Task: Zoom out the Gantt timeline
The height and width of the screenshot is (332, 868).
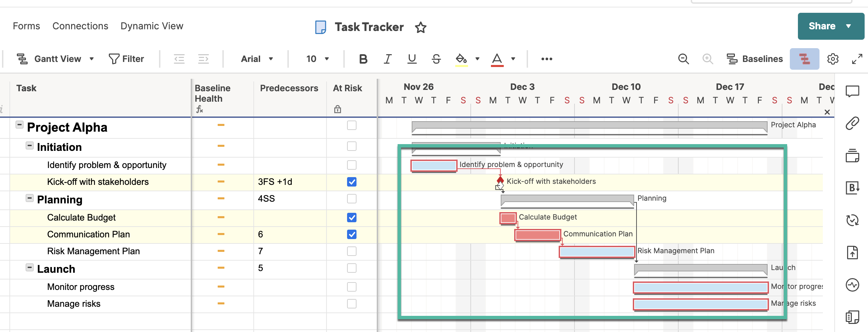Action: (x=683, y=59)
